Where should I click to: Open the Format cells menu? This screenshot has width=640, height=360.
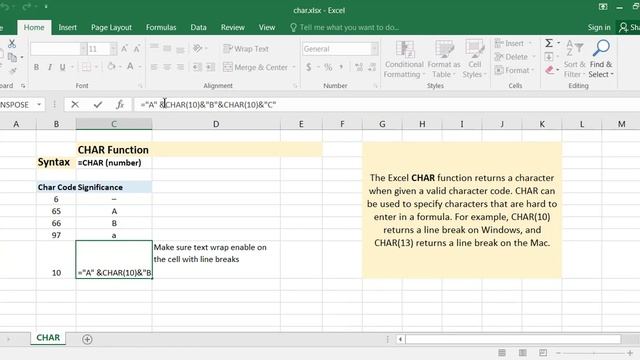(x=514, y=70)
